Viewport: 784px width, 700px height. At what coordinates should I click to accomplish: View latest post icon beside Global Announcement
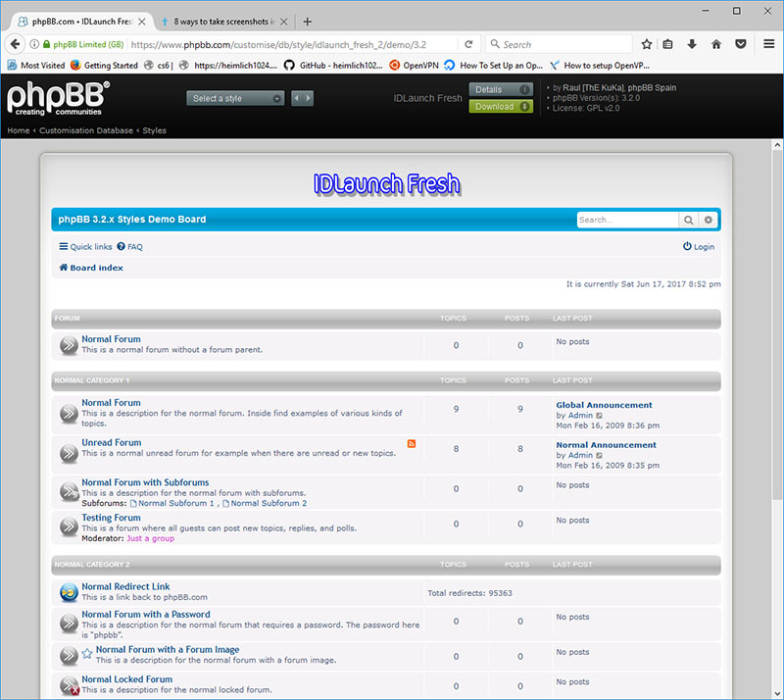coord(599,416)
